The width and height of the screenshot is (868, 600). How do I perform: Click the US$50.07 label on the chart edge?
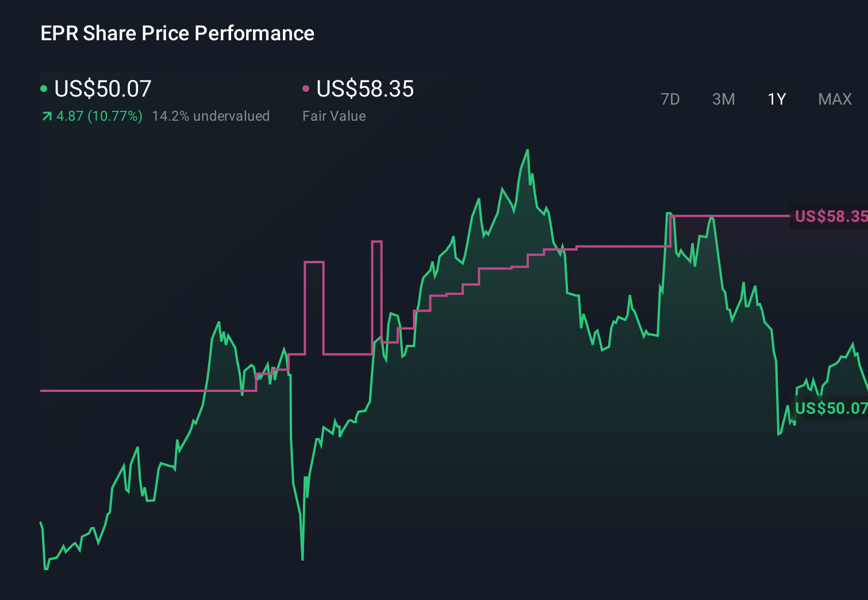pos(830,409)
